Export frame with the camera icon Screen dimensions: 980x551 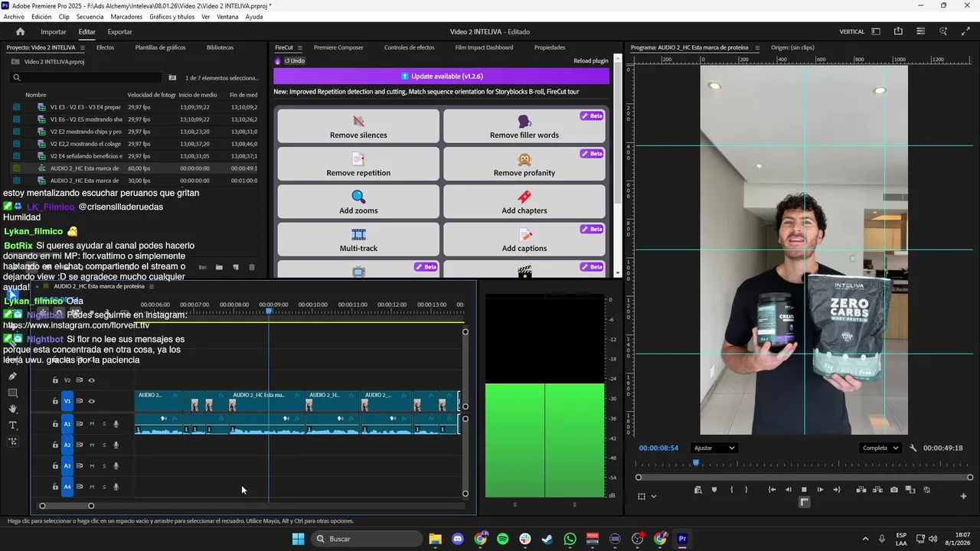[893, 490]
